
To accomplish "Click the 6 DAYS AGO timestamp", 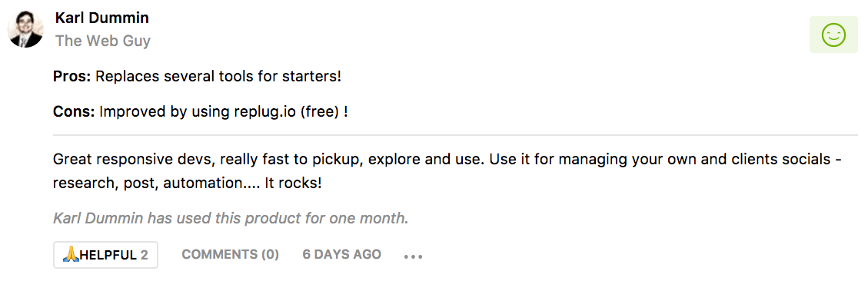I will click(x=341, y=254).
